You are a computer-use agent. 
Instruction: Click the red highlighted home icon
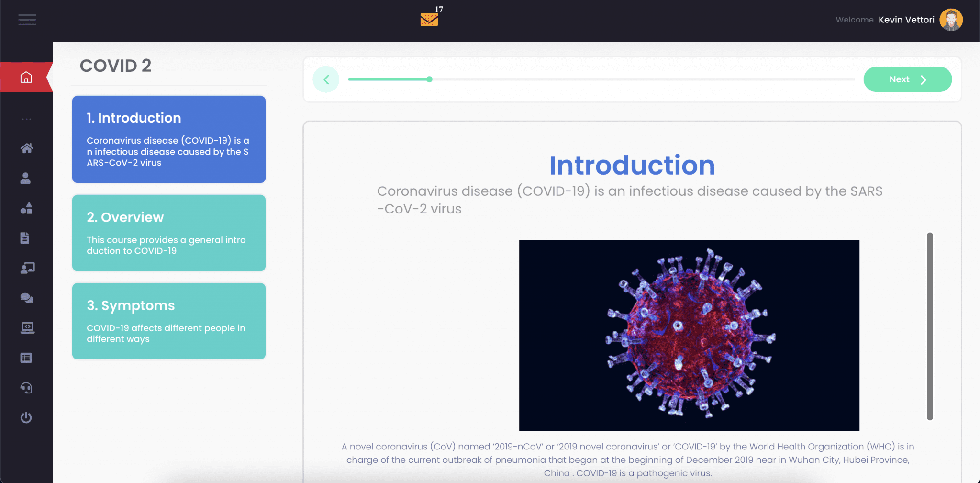click(x=26, y=77)
